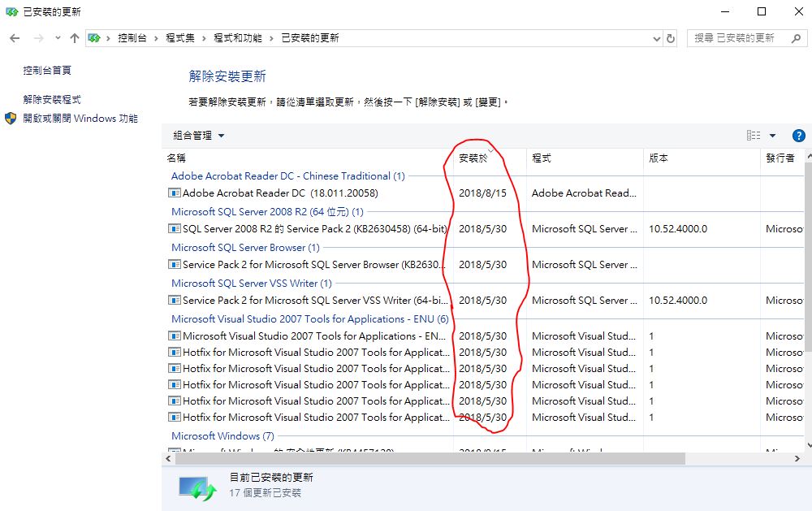Go forward using the forward arrow
This screenshot has height=511, width=812.
pos(38,38)
